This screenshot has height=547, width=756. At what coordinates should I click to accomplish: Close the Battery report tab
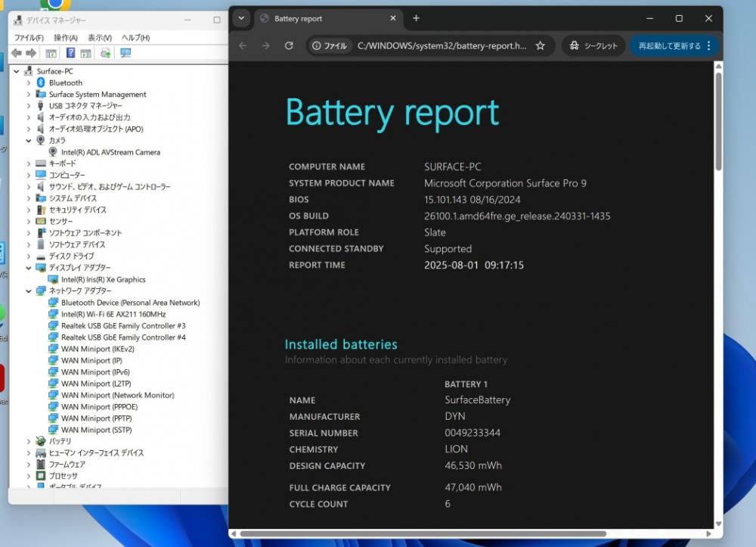click(x=393, y=18)
